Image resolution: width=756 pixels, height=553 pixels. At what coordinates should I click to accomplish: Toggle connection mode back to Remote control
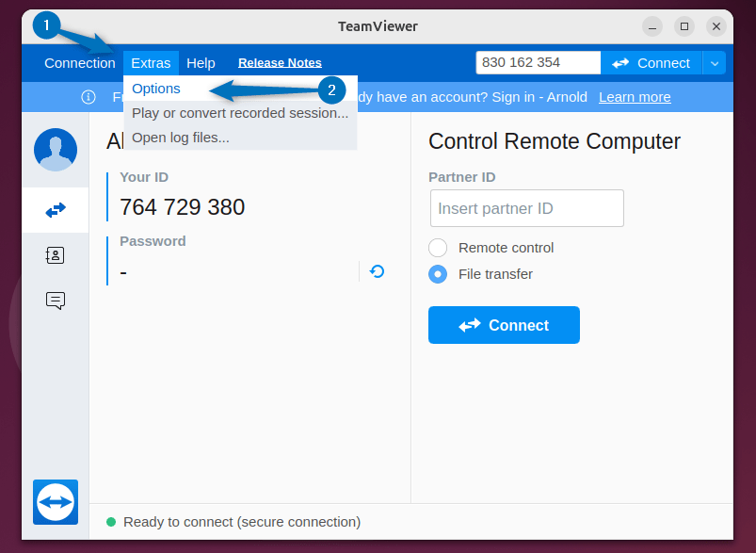(437, 248)
